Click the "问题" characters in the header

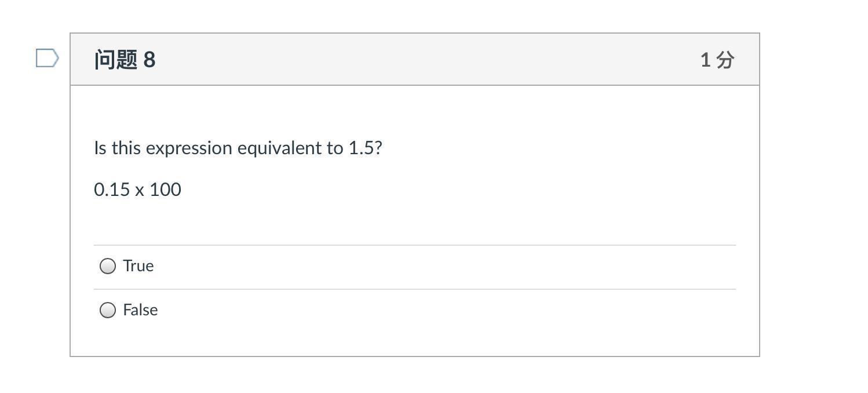tap(116, 60)
